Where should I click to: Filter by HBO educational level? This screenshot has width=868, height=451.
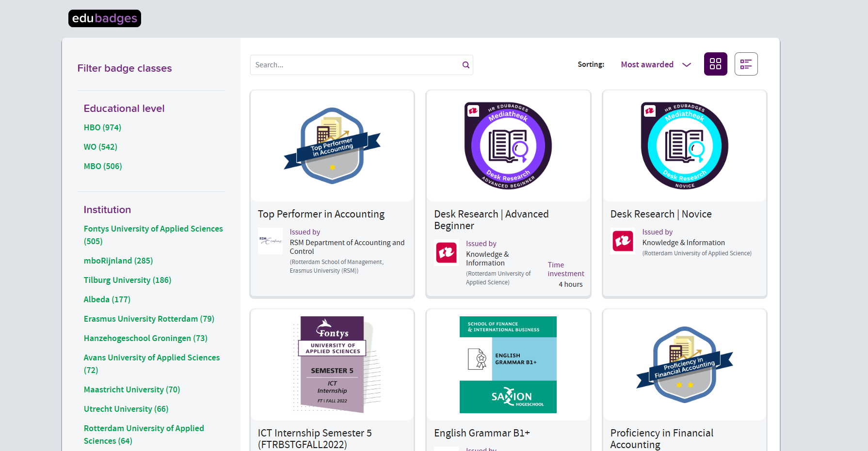tap(102, 127)
